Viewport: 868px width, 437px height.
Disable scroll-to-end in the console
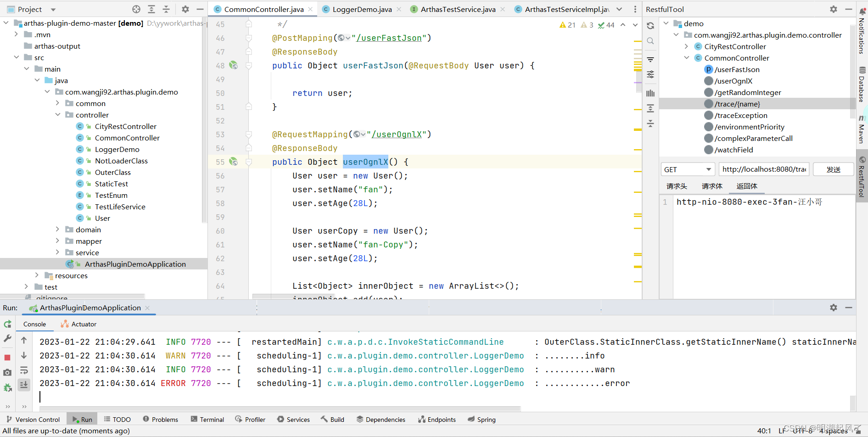[x=24, y=385]
